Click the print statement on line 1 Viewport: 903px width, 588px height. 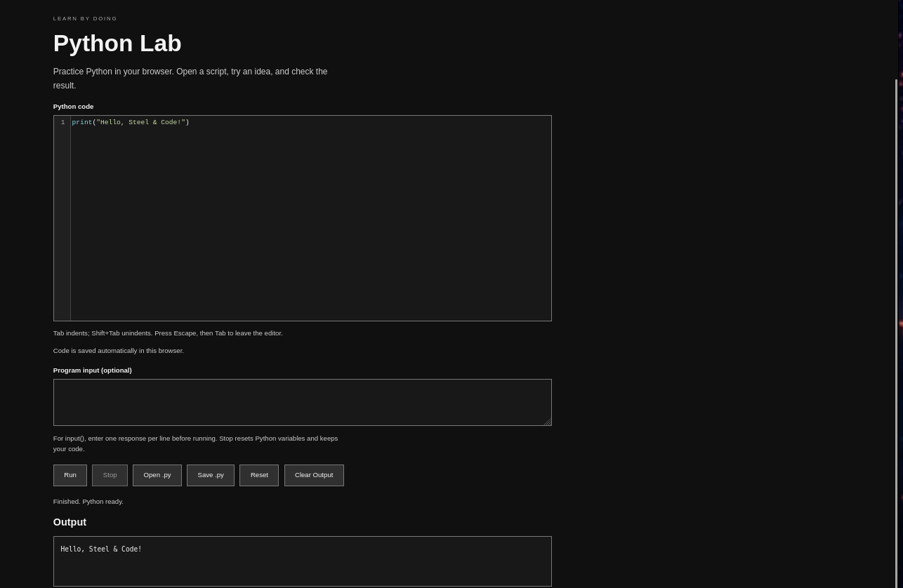click(131, 122)
